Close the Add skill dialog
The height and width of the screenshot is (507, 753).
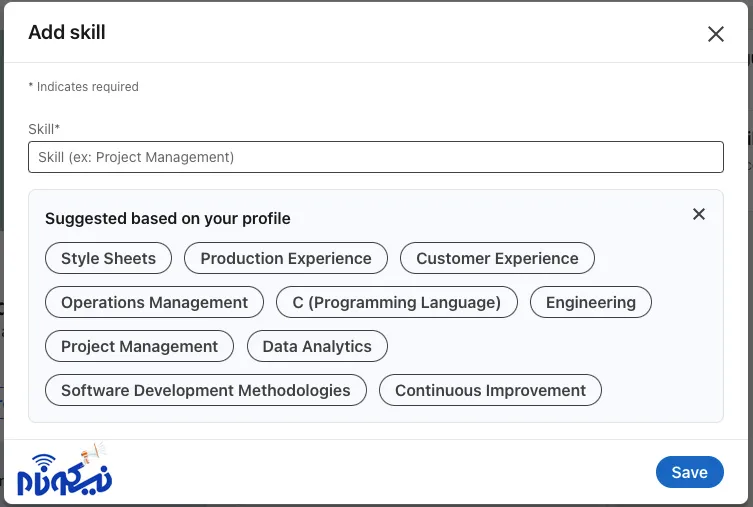click(715, 34)
